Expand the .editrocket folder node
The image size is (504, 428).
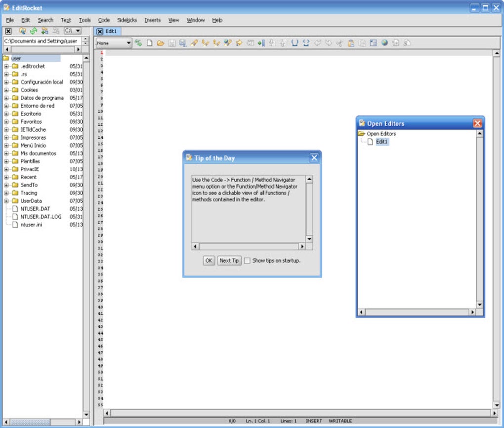click(6, 66)
